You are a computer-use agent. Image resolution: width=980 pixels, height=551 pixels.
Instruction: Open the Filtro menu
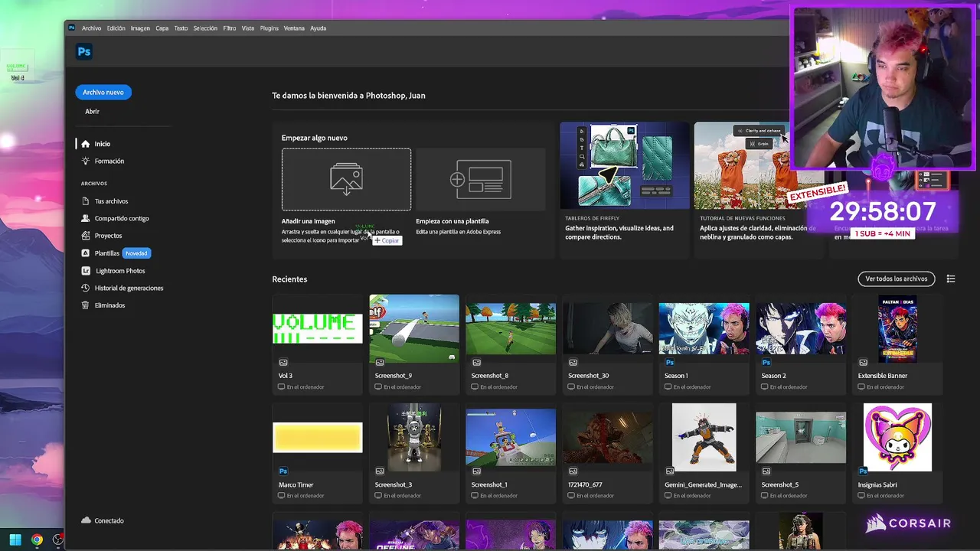pyautogui.click(x=230, y=28)
